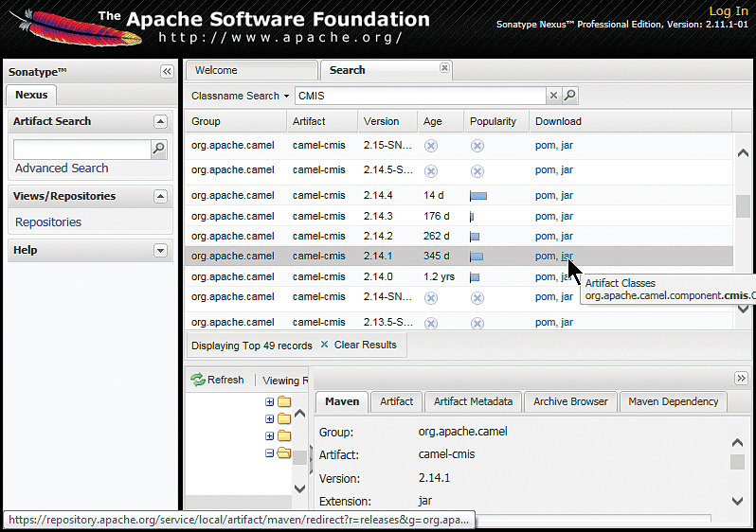The width and height of the screenshot is (756, 532).
Task: Click the search magnifier beside the CMIS field
Action: click(569, 96)
